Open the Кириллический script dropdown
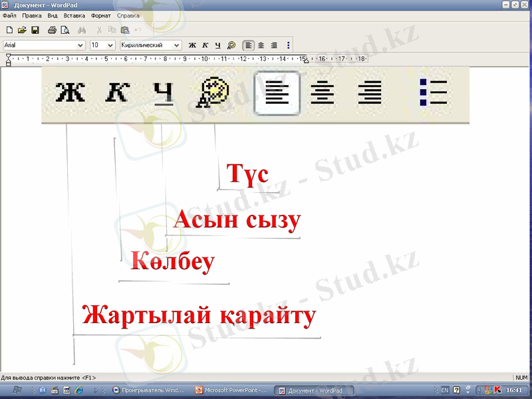 (178, 45)
